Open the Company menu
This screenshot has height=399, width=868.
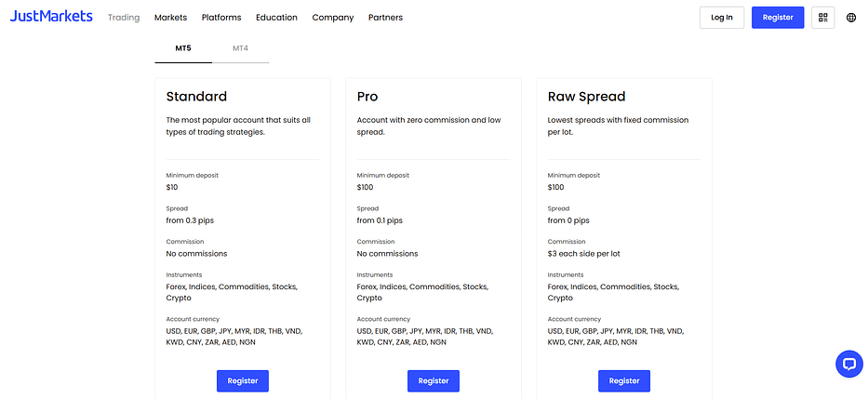[x=332, y=18]
